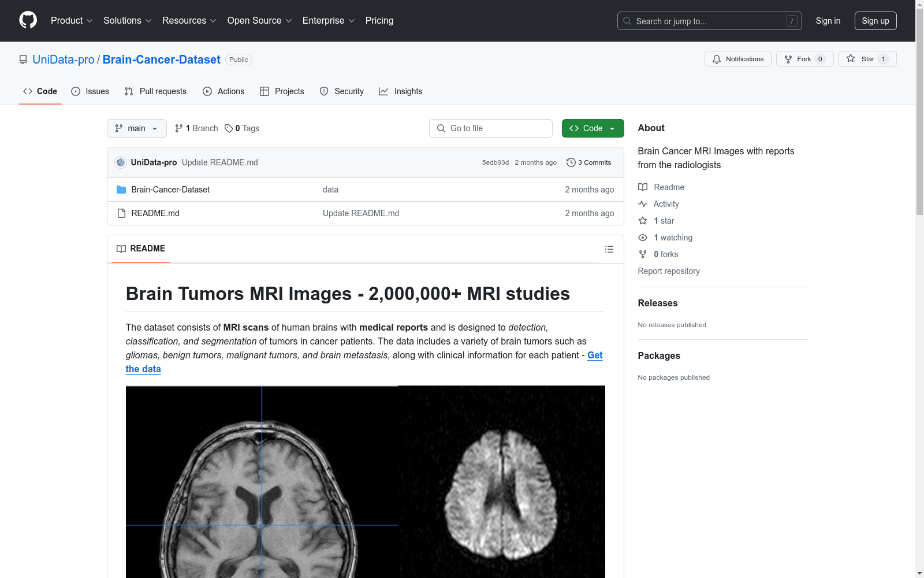This screenshot has height=578, width=924.
Task: Open the README outline icon
Action: click(x=609, y=249)
